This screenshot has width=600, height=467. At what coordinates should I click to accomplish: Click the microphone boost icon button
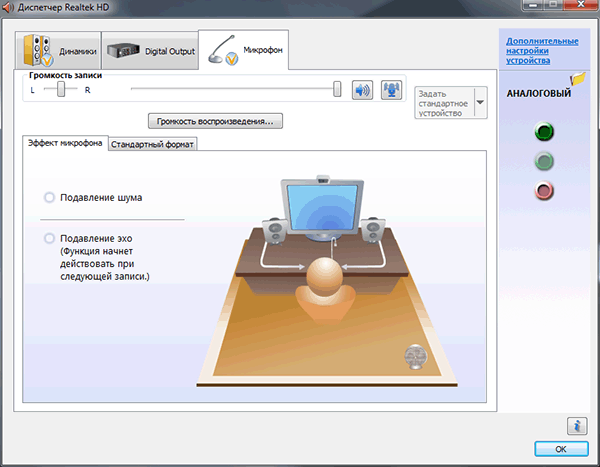click(x=391, y=90)
